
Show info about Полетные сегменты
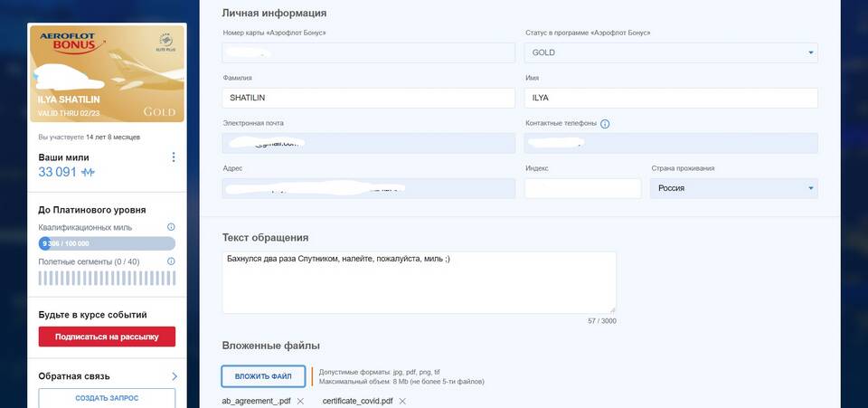[171, 261]
